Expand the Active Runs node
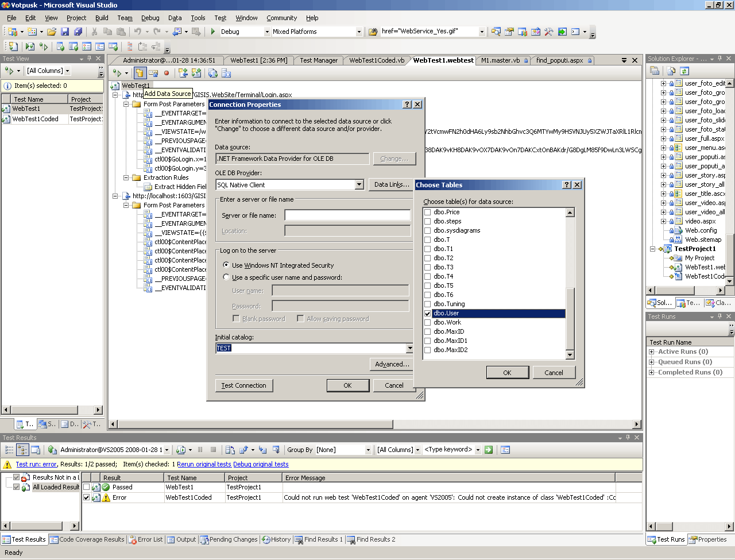This screenshot has width=735, height=560. (652, 352)
